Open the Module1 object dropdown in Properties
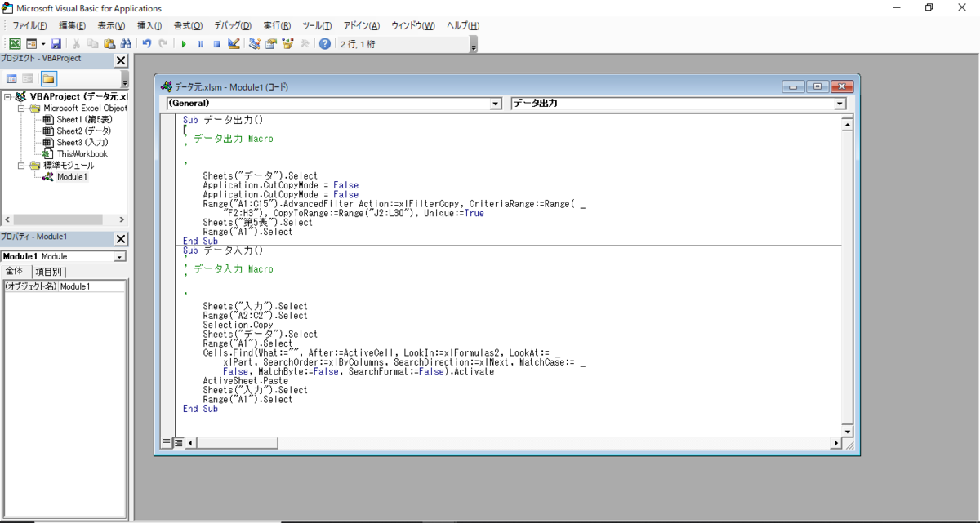 click(120, 256)
